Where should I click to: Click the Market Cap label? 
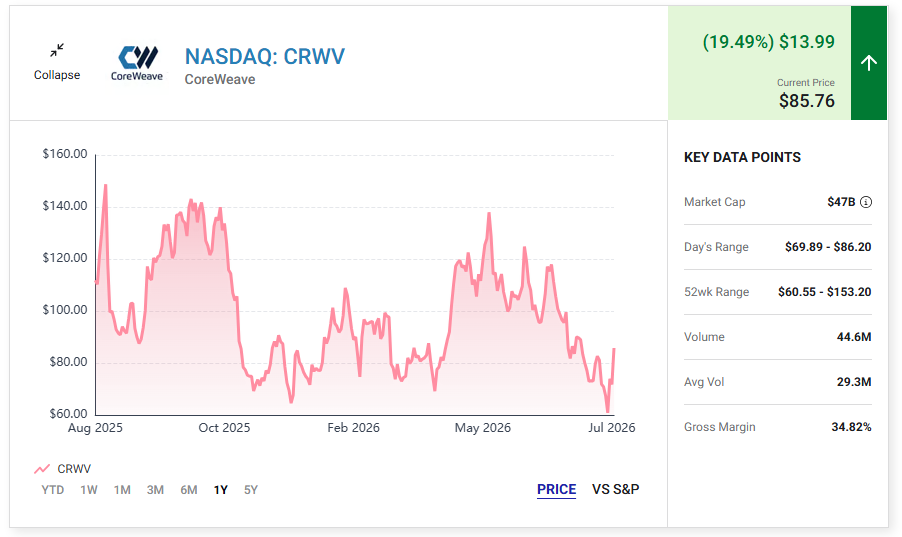pyautogui.click(x=714, y=202)
